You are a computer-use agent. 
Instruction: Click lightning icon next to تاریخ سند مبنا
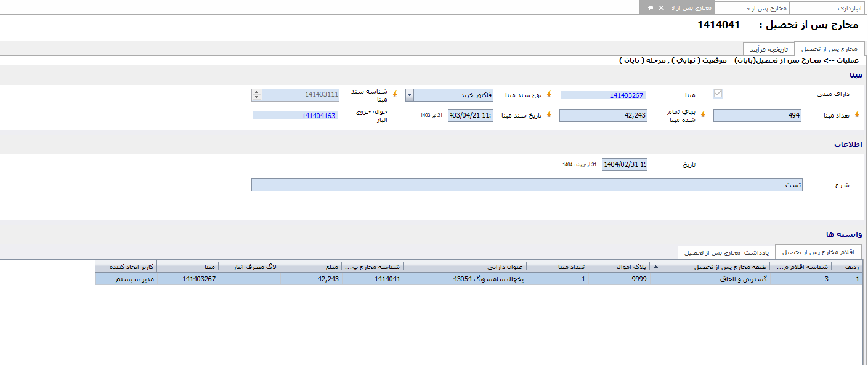[x=548, y=114]
